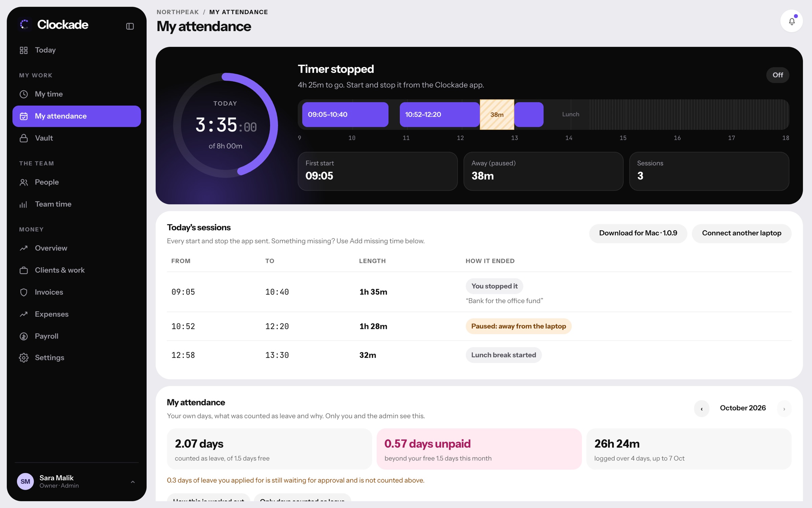Open Invoices shield icon
The width and height of the screenshot is (812, 508).
(x=24, y=292)
